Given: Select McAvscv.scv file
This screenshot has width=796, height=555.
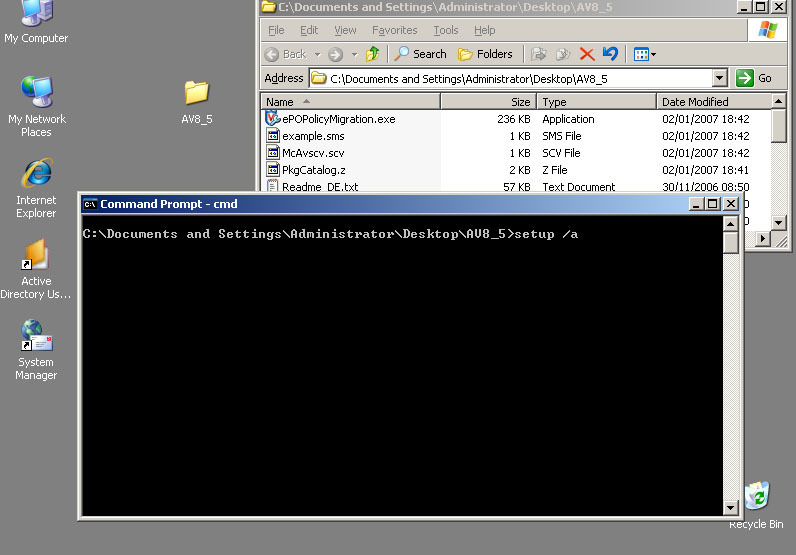Looking at the screenshot, I should pos(313,153).
